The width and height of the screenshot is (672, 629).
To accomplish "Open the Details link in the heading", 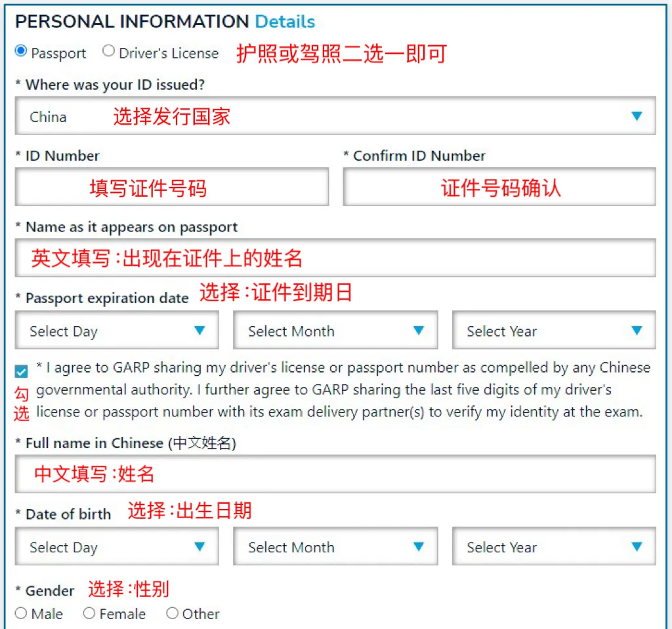I will (x=285, y=22).
